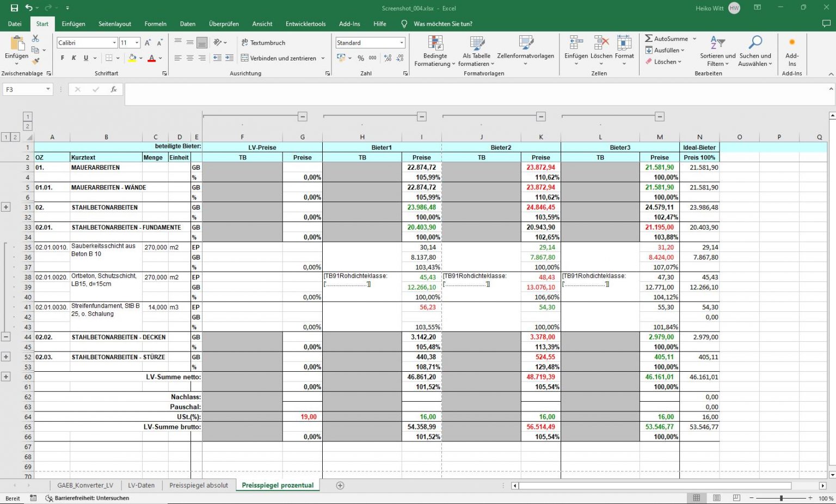Screen dimensions: 836x504
Task: Click the horizontal scrollbar thumb
Action: coord(655,485)
